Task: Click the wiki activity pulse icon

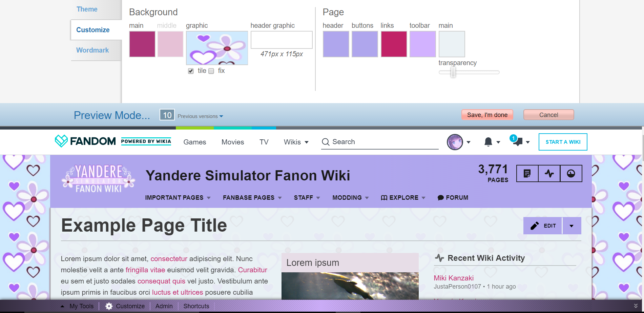Action: click(549, 174)
